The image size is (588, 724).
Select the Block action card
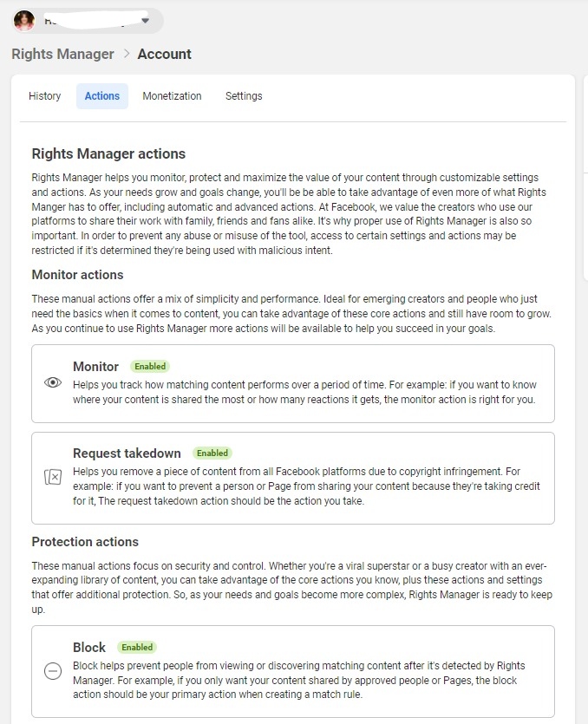[x=293, y=671]
